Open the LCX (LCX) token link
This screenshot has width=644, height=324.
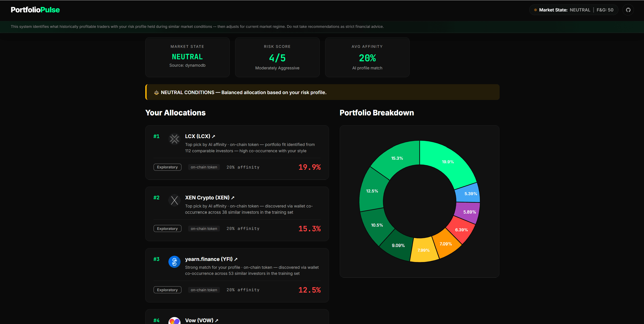pyautogui.click(x=198, y=136)
